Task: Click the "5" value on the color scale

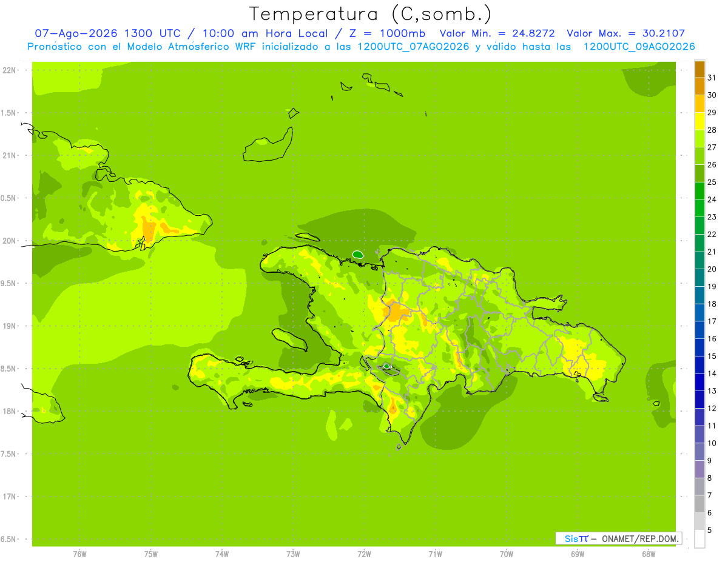Action: point(710,530)
